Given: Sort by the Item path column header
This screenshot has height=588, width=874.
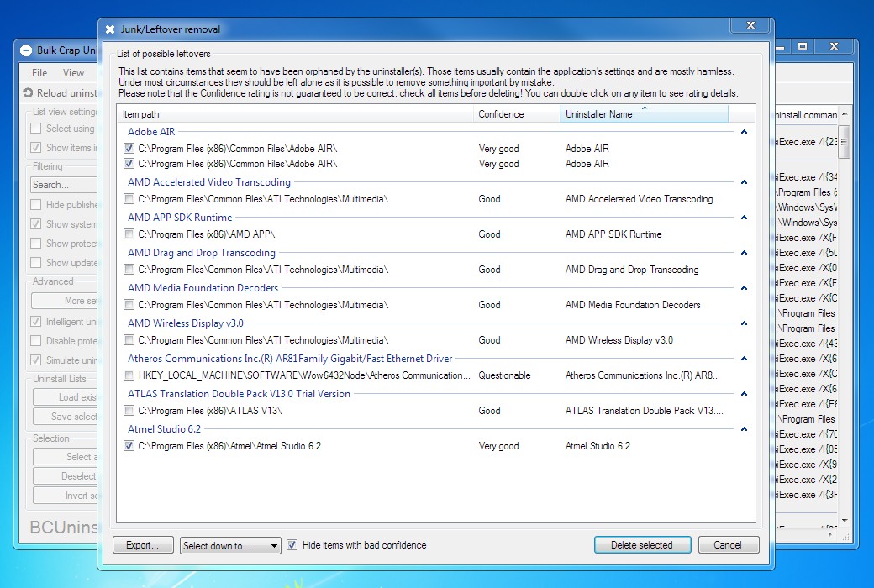Looking at the screenshot, I should [296, 113].
